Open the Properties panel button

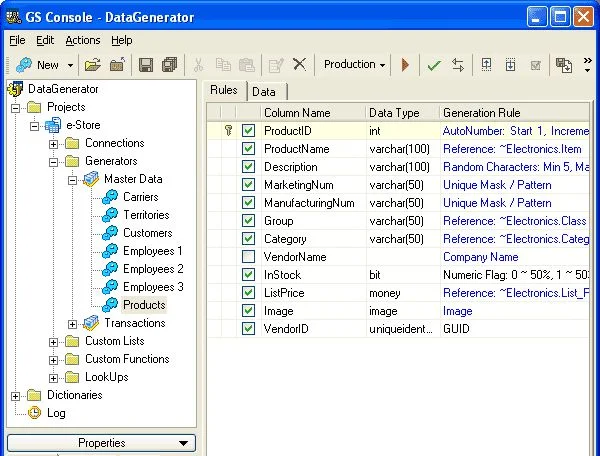point(101,443)
